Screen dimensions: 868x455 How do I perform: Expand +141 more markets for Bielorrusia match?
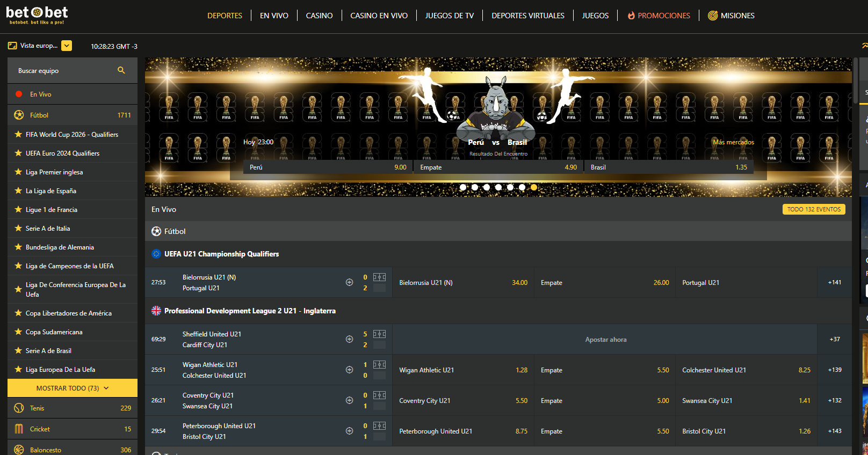coord(835,282)
